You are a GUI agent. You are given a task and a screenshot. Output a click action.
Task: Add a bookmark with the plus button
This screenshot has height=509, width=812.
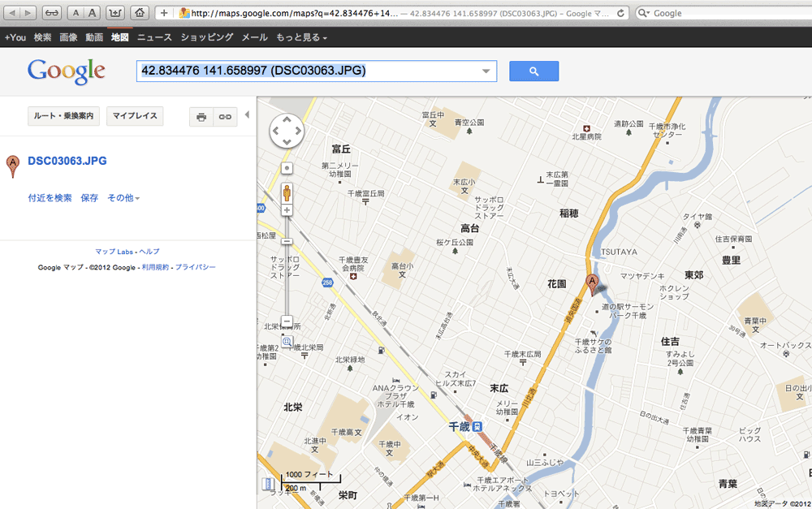pyautogui.click(x=164, y=13)
